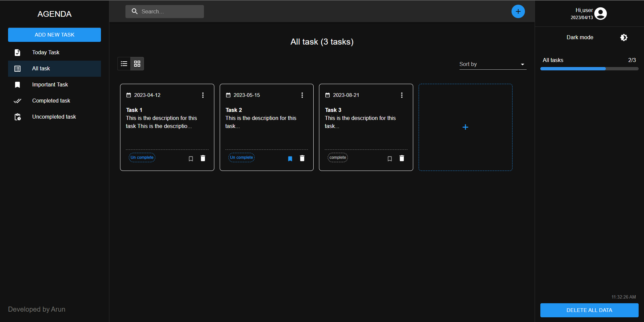Viewport: 644px width, 322px height.
Task: Click the AGENDA app title
Action: pos(54,14)
